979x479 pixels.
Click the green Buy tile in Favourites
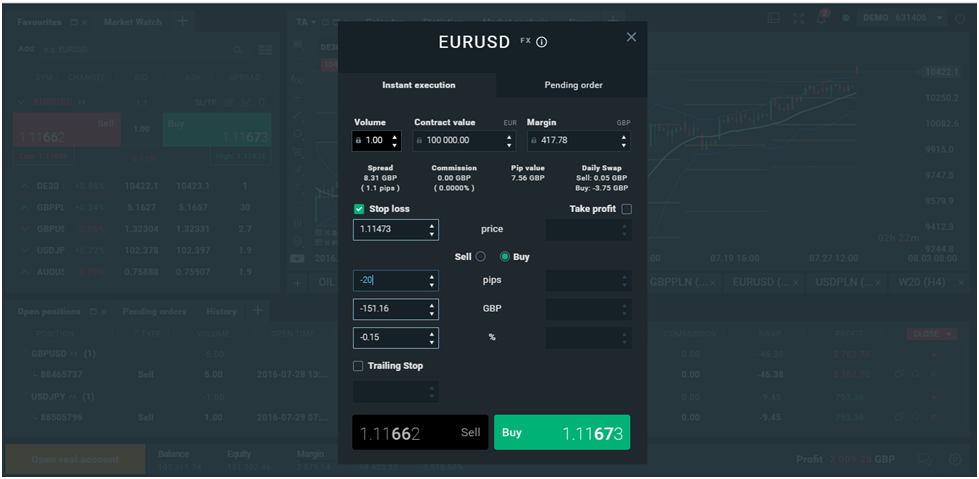(x=217, y=130)
